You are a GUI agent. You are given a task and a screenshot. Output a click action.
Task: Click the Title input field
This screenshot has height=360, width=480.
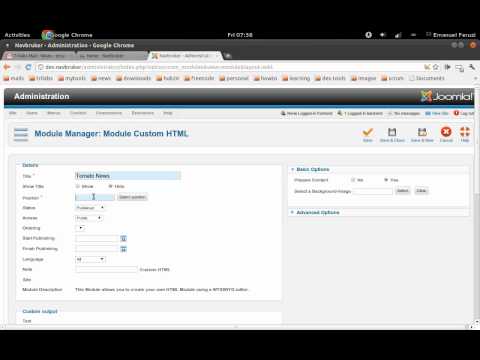(x=128, y=176)
